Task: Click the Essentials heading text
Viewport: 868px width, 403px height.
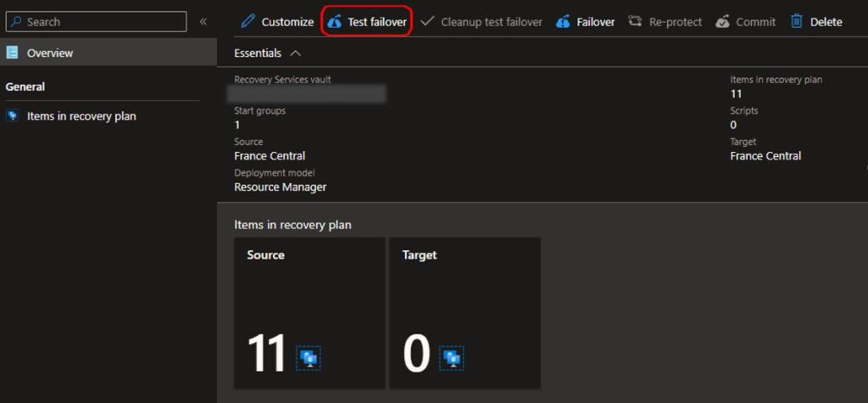Action: point(258,53)
